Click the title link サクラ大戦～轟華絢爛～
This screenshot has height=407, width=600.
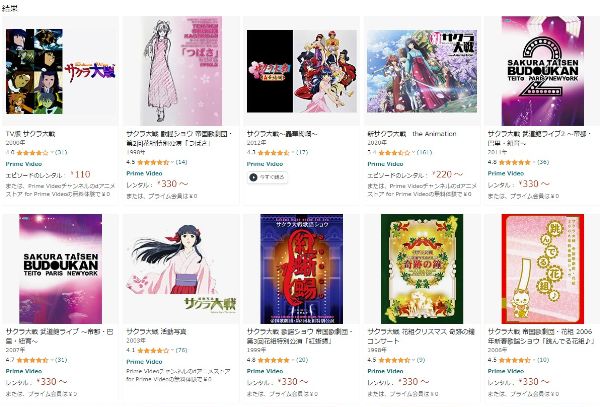point(282,134)
